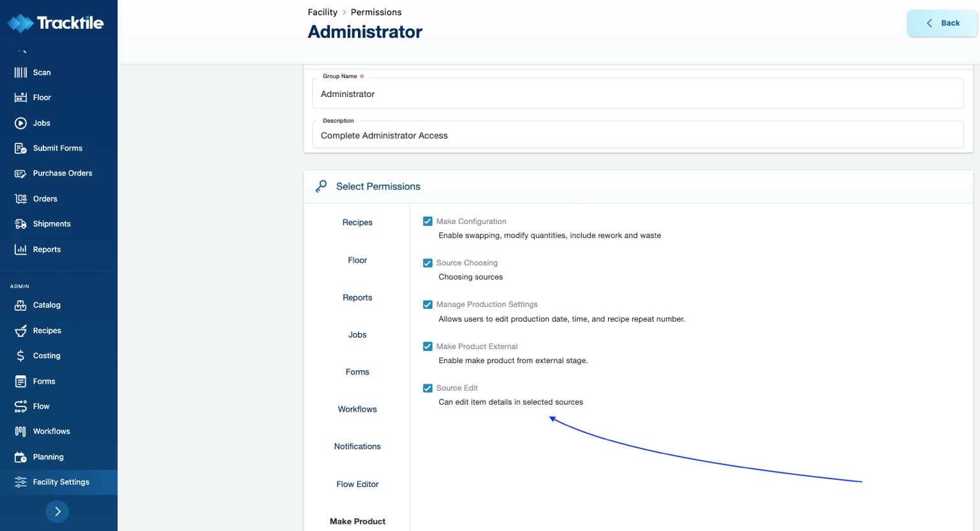Open the Flow Editor permissions tab
Image resolution: width=980 pixels, height=531 pixels.
(x=357, y=484)
